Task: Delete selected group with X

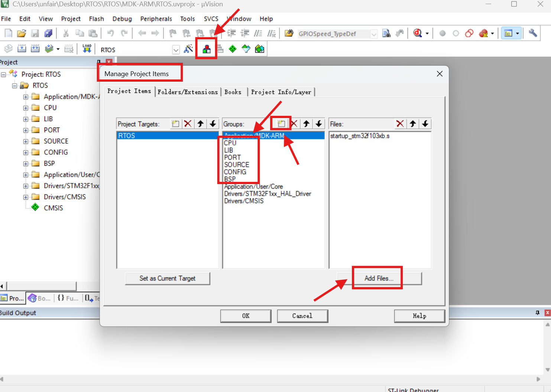Action: coord(294,124)
